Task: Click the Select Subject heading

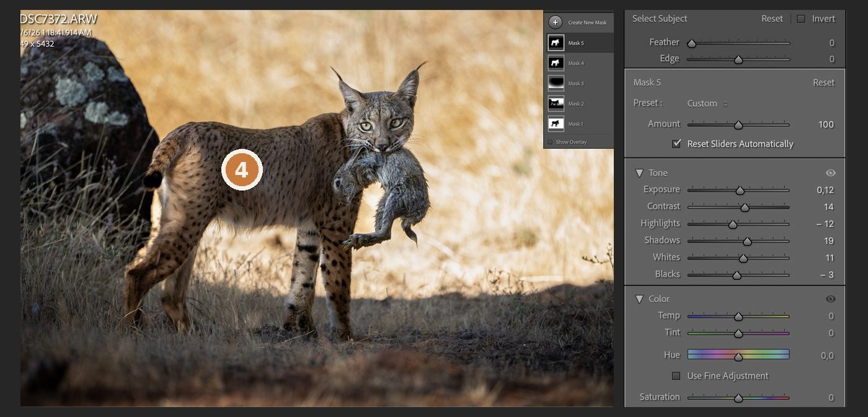Action: 660,19
